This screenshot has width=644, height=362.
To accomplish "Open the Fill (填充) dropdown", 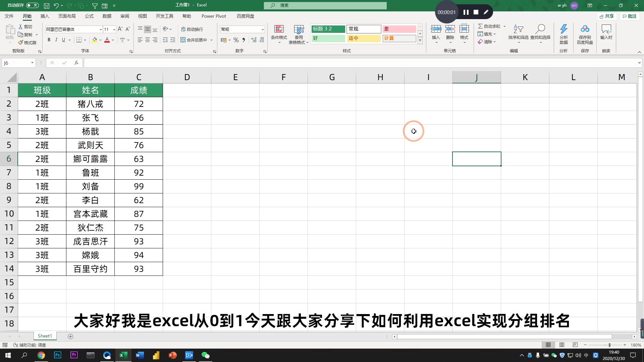I will click(x=487, y=34).
